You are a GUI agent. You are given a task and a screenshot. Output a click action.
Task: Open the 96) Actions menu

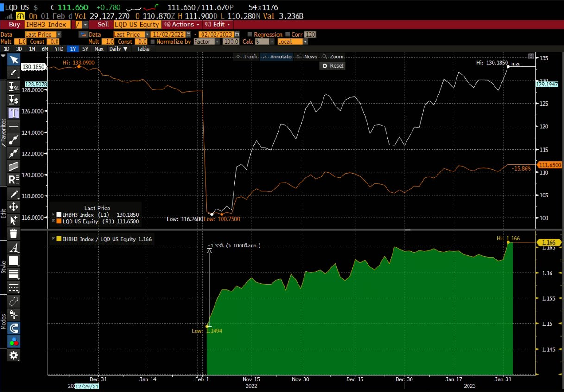click(182, 25)
